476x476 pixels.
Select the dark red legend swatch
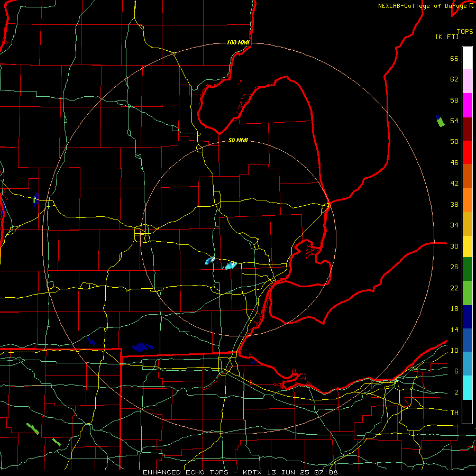click(x=467, y=129)
